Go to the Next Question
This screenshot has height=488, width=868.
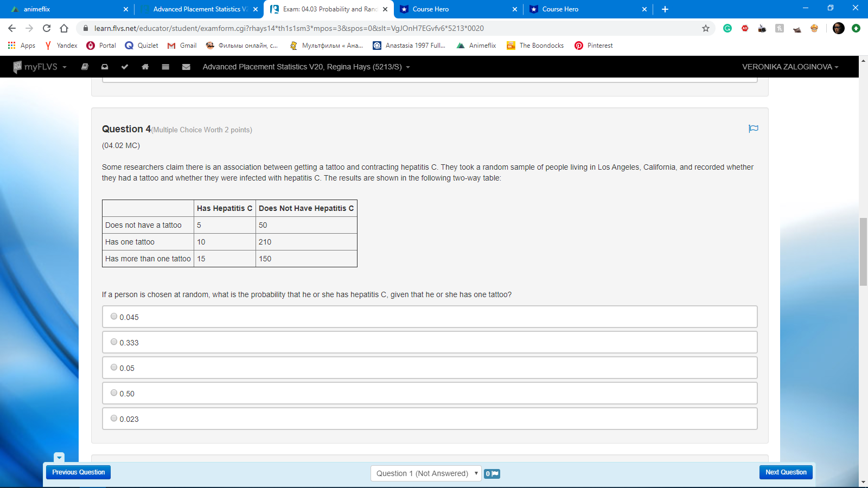(786, 472)
